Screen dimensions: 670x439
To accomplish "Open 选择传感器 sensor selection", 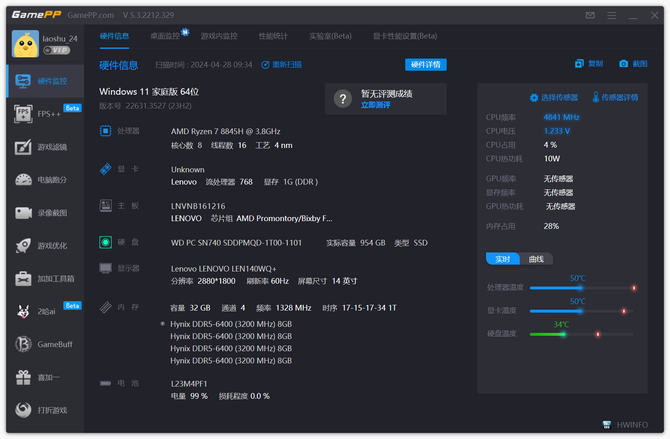I will 553,98.
